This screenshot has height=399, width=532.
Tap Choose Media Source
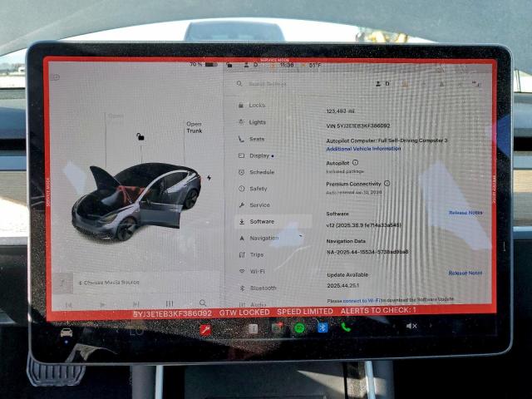[109, 283]
